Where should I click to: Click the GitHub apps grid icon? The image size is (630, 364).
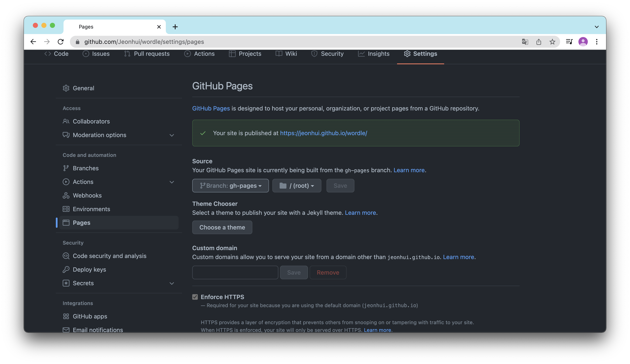[x=66, y=316]
